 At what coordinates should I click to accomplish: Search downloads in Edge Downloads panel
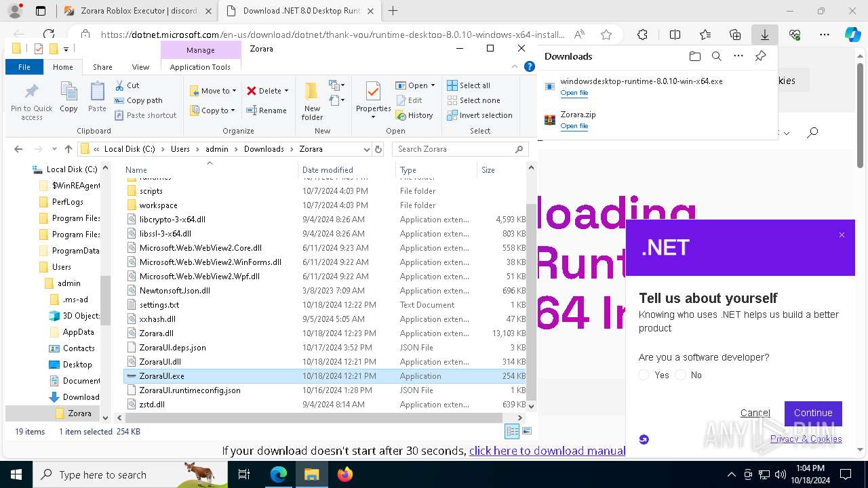tap(716, 56)
